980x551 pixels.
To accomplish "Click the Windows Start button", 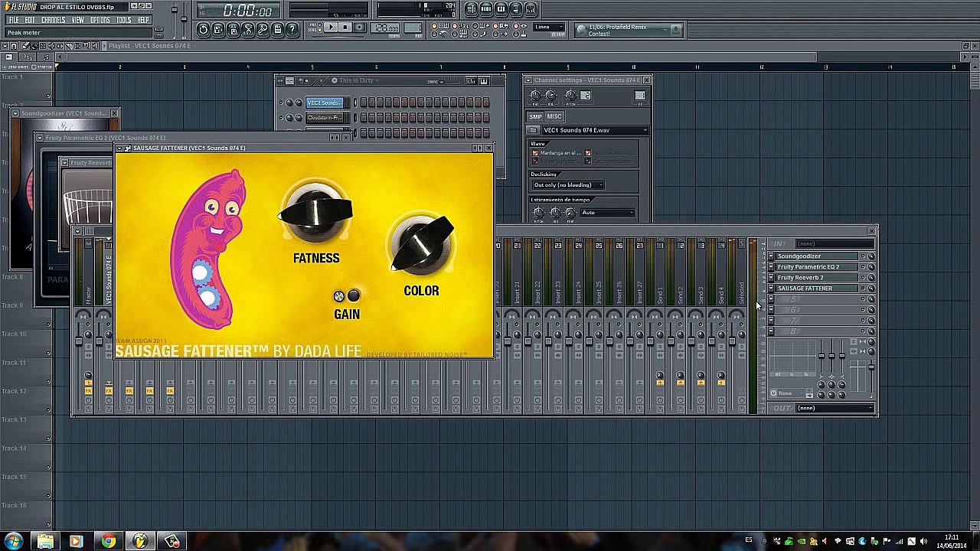I will 13,541.
